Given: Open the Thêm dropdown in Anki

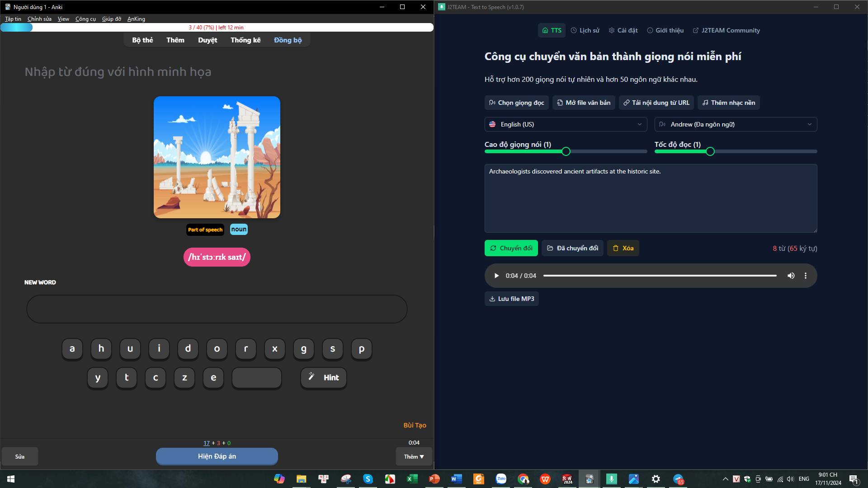Looking at the screenshot, I should 414,457.
